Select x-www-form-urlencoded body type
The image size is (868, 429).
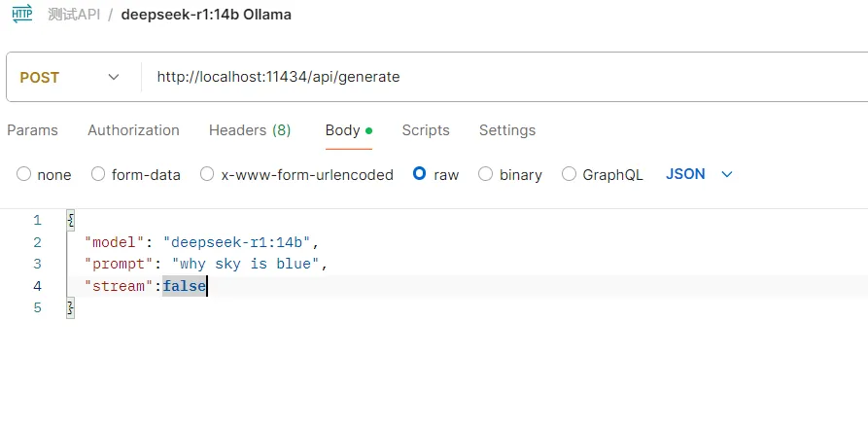click(x=207, y=175)
